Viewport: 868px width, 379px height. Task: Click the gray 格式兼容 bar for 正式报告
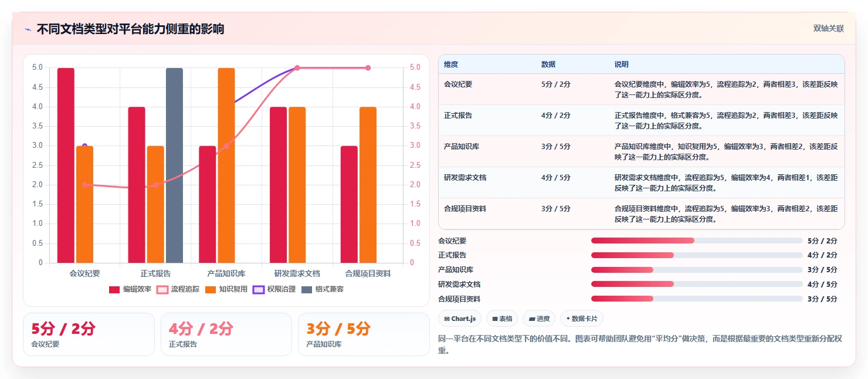(x=175, y=165)
